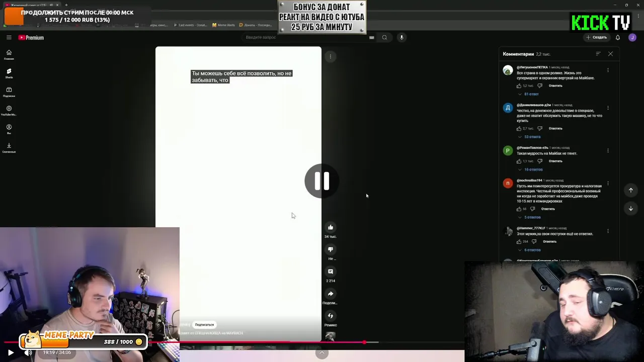Click the Ремикс remix icon
Image resolution: width=644 pixels, height=362 pixels.
point(331,316)
